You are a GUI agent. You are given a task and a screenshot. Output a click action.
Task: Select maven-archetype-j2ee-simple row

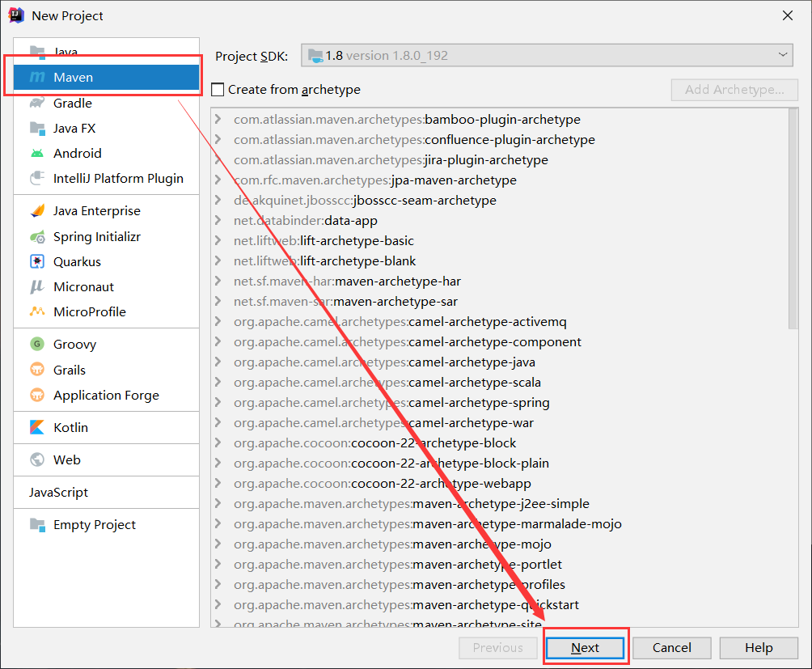(x=499, y=503)
